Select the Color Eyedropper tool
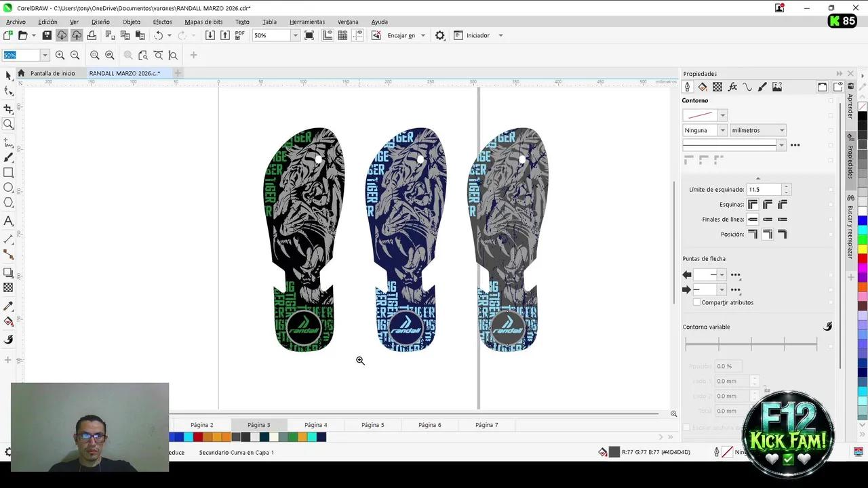The image size is (868, 488). coord(8,306)
